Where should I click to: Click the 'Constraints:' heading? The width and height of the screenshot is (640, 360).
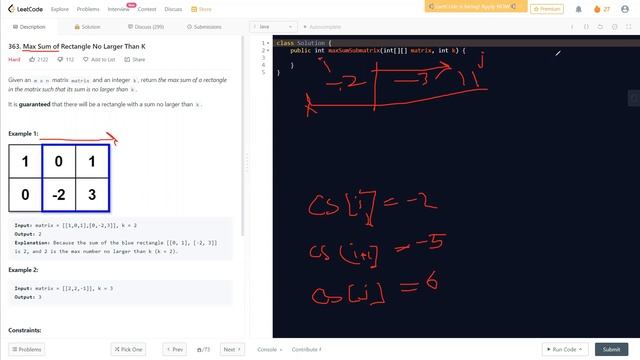tap(24, 330)
